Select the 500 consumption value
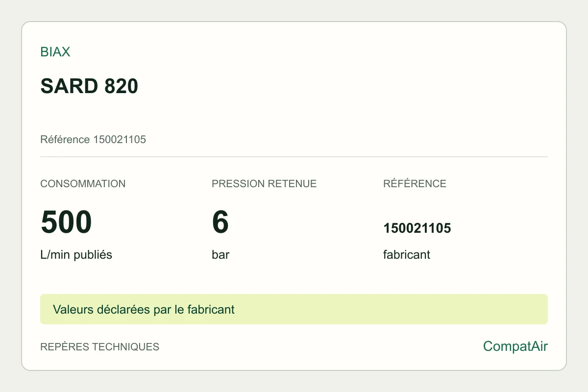Viewport: 588px width, 392px height. 66,222
